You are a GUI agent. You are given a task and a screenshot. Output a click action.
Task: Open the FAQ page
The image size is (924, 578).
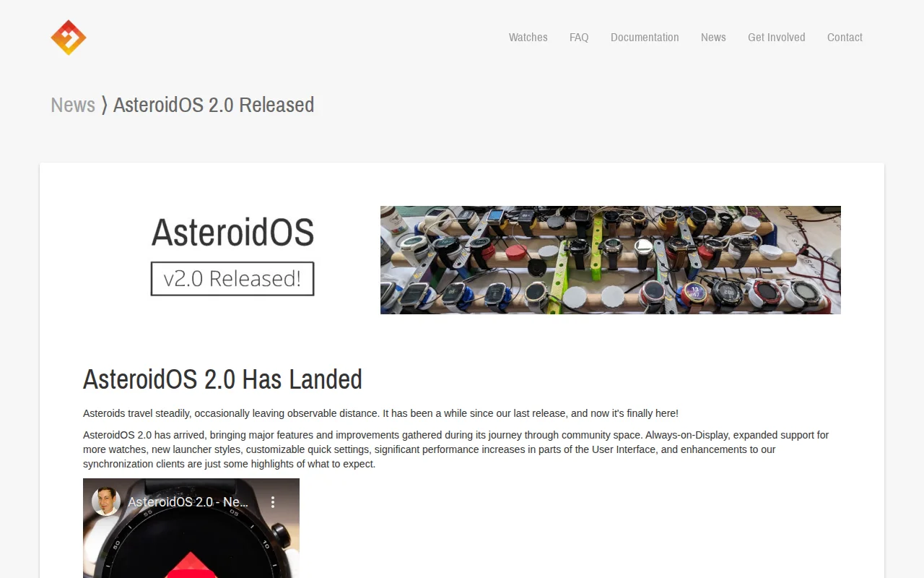[x=579, y=38]
